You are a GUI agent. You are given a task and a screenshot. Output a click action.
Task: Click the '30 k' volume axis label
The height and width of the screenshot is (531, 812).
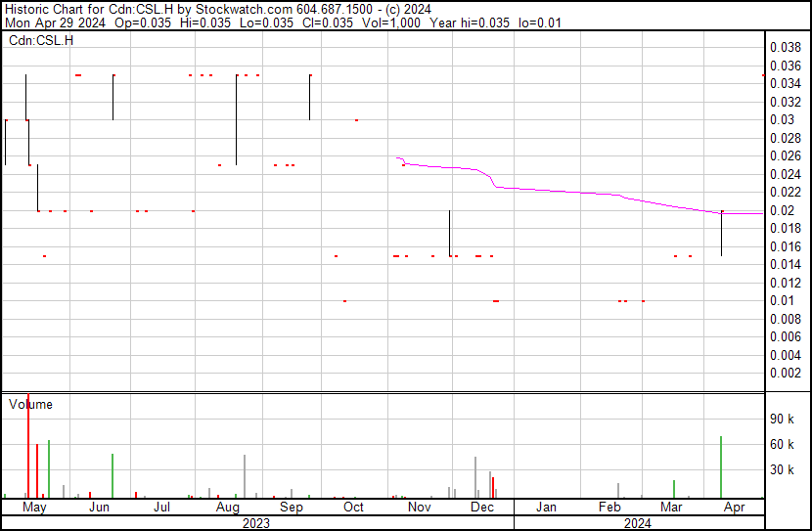pos(782,470)
